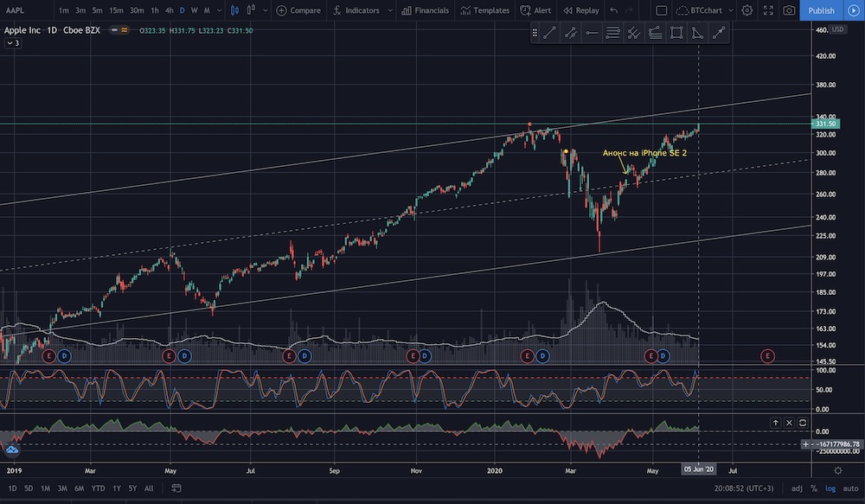
Task: Select hollow candles chart style
Action: (251, 10)
